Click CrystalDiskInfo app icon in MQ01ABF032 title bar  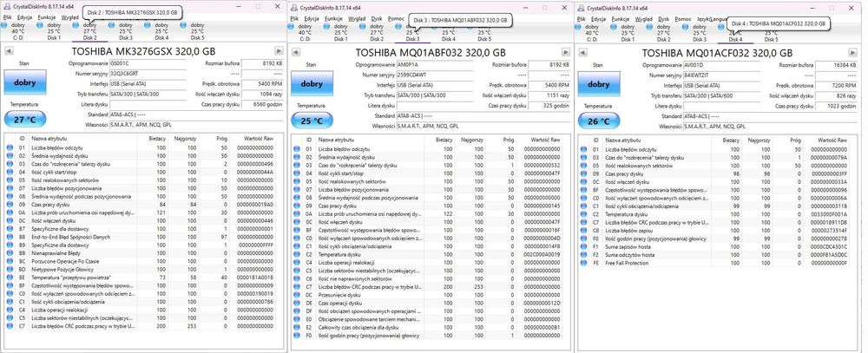[x=293, y=7]
